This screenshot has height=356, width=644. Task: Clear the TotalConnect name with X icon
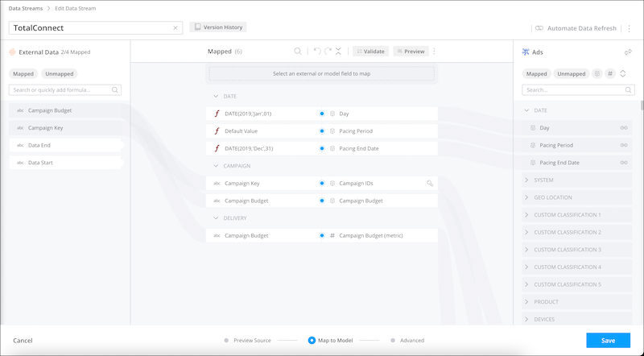[175, 28]
